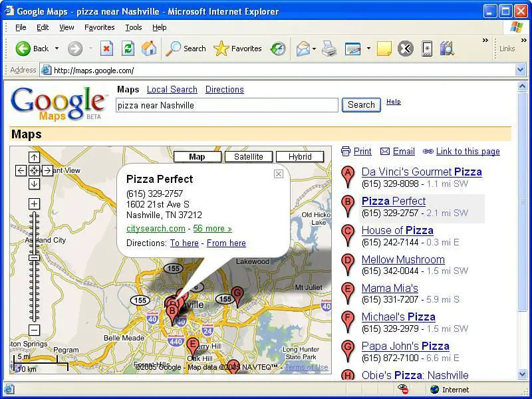The image size is (532, 399).
Task: Open the address bar dropdown list
Action: 520,70
